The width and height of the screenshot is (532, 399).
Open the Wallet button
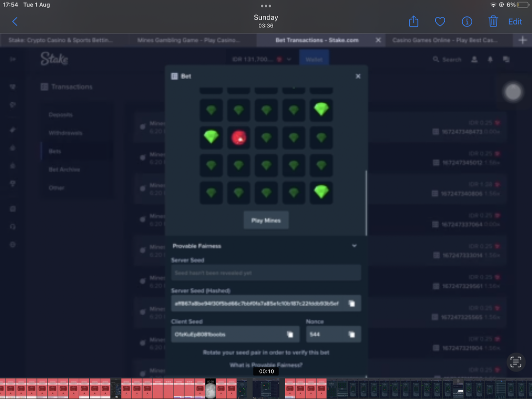pyautogui.click(x=314, y=59)
